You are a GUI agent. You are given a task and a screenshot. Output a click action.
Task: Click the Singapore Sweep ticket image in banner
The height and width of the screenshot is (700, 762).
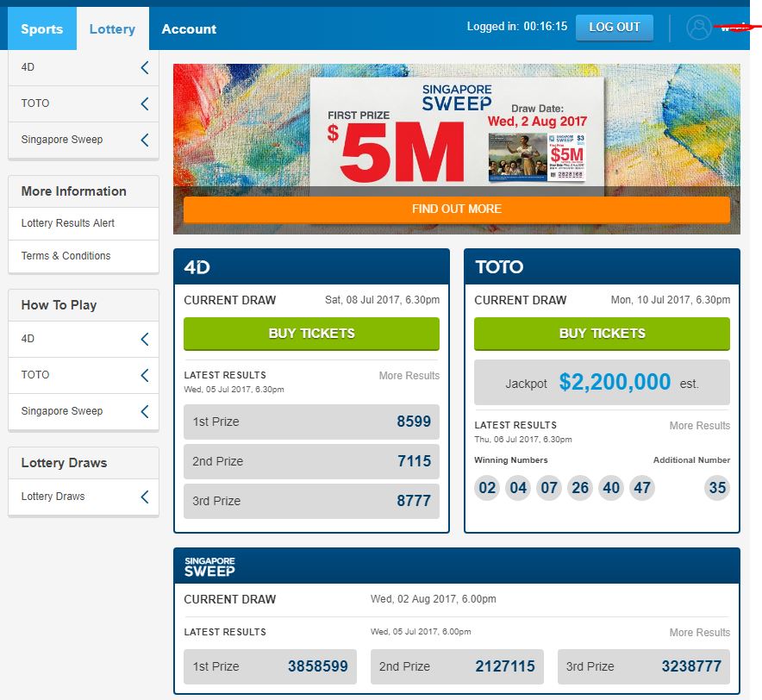click(x=537, y=157)
